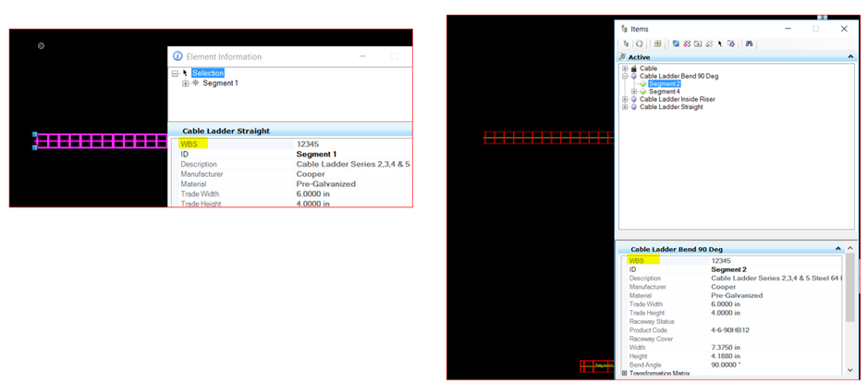Click the scroll up arrow in Items properties
This screenshot has height=385, width=868.
pyautogui.click(x=850, y=249)
